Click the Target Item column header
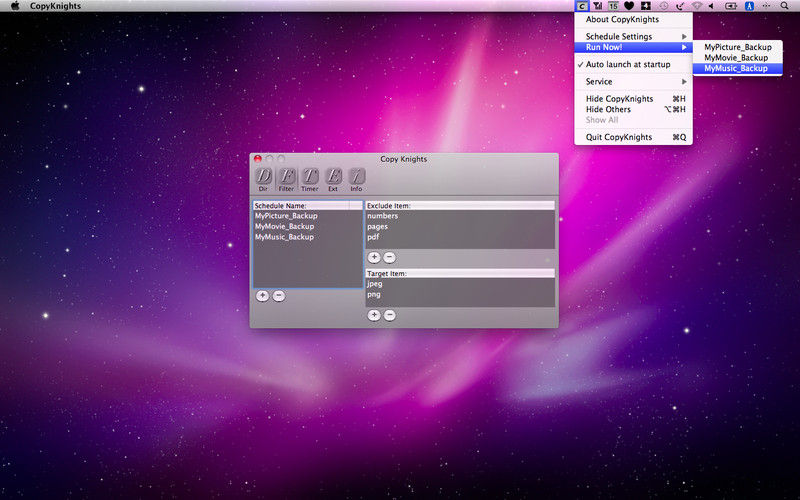800x500 pixels. coord(460,273)
